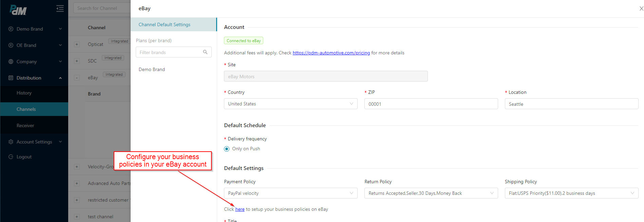This screenshot has width=644, height=222.
Task: Click the Demo Brand registered icon in sidebar
Action: click(11, 29)
